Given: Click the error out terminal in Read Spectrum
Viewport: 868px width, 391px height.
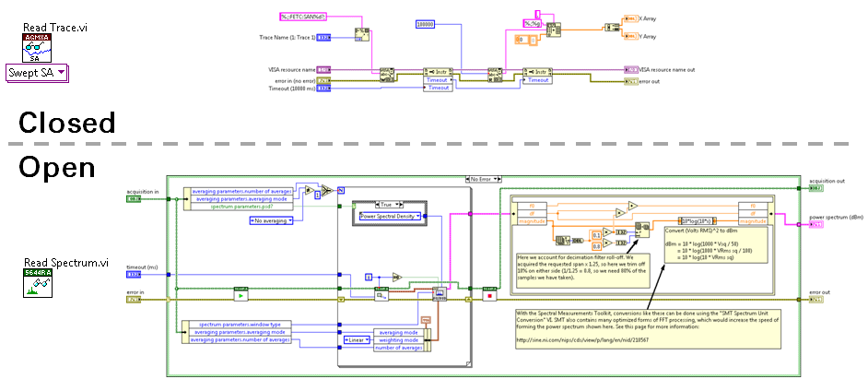Looking at the screenshot, I should click(814, 300).
